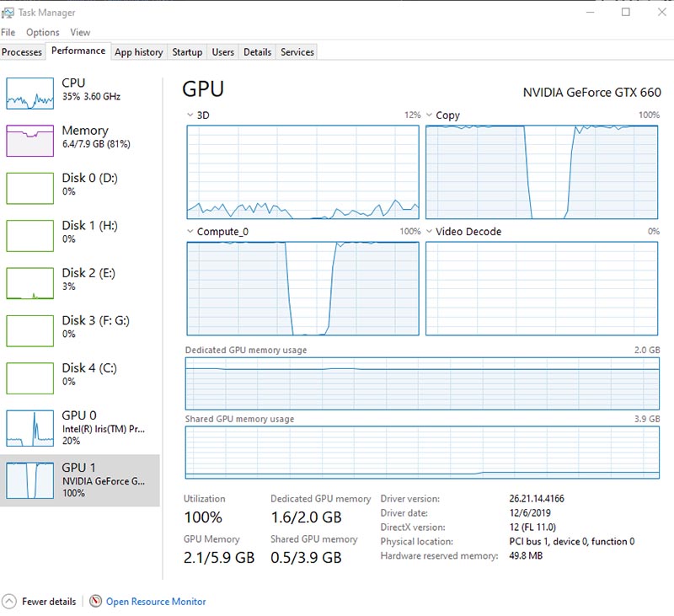Select the Disk 4 (C:) graph thumbnail

pyautogui.click(x=30, y=378)
